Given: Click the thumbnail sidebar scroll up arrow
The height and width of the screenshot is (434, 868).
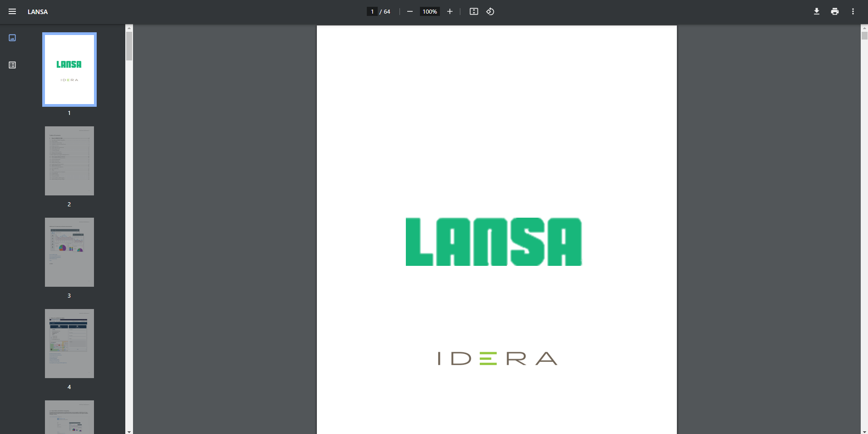Looking at the screenshot, I should pos(129,28).
